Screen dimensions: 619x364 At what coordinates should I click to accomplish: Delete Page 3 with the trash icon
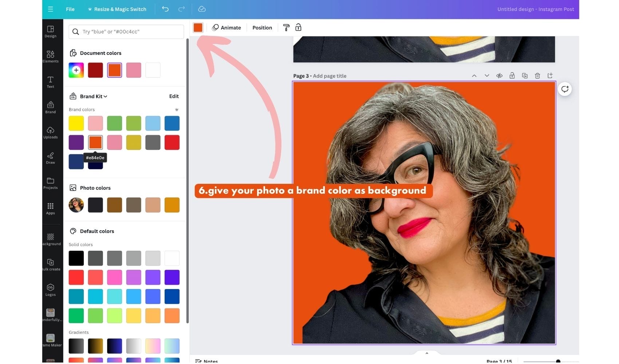(537, 75)
